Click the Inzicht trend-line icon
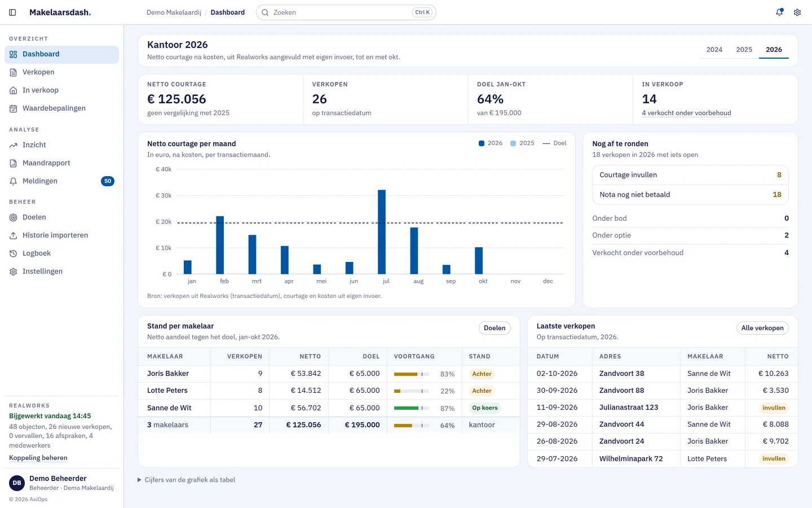This screenshot has width=812, height=508. (14, 146)
